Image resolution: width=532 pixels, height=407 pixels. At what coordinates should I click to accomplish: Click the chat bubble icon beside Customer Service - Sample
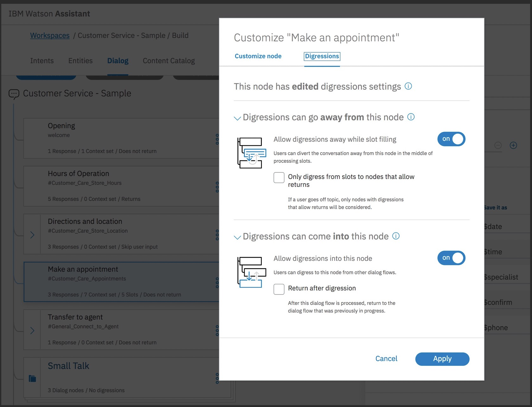[x=14, y=94]
